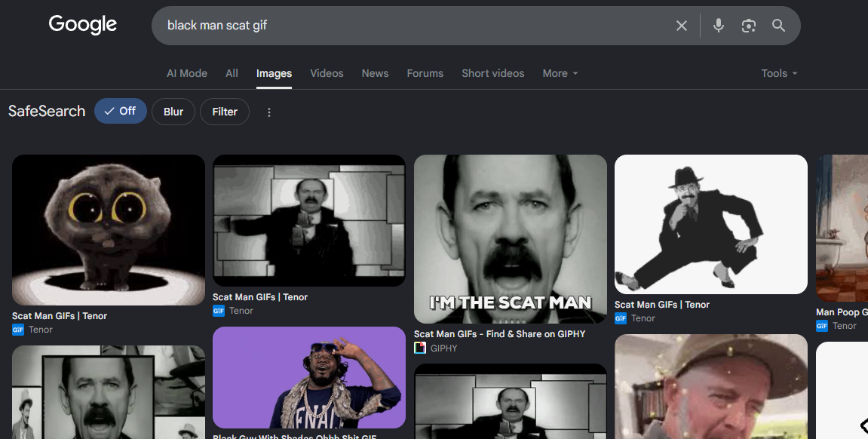
Task: Click GIPHY favicon under Scat Man result
Action: point(420,348)
